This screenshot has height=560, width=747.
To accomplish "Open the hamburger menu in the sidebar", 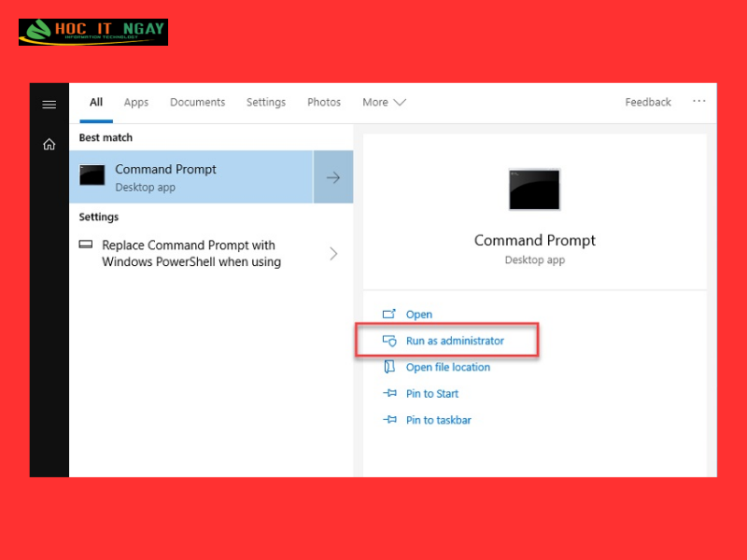I will pyautogui.click(x=49, y=105).
